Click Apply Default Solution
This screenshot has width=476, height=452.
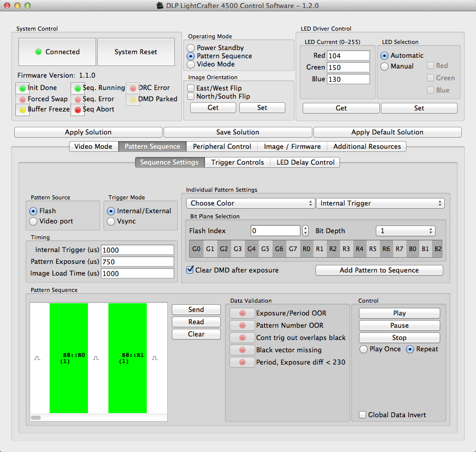tap(388, 132)
